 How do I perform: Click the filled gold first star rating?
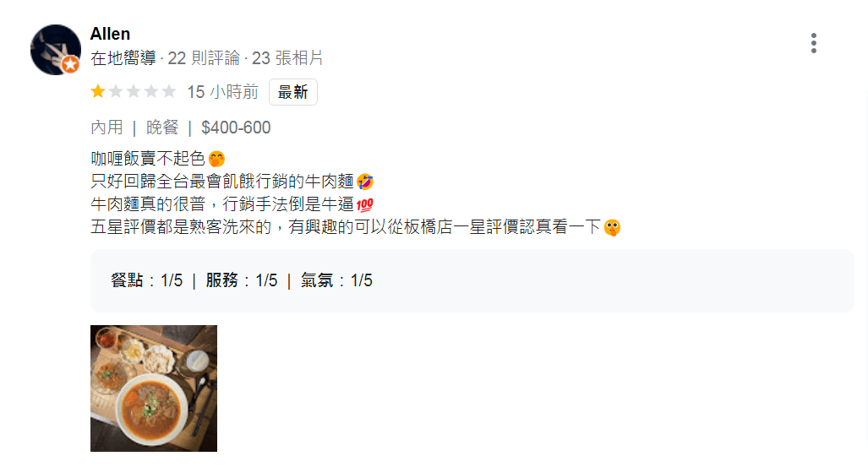pyautogui.click(x=98, y=91)
